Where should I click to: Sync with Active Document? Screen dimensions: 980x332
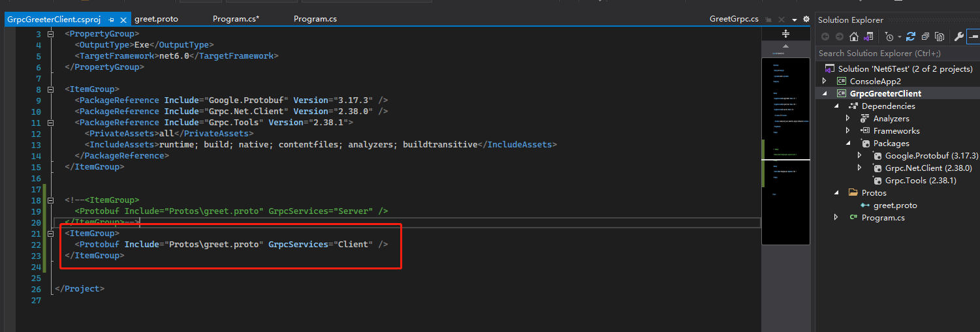(x=911, y=37)
